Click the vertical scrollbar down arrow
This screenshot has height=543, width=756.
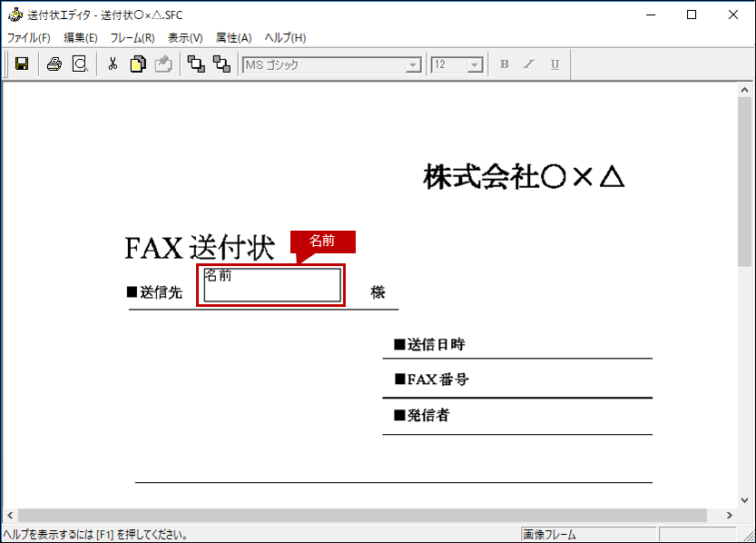click(x=744, y=500)
